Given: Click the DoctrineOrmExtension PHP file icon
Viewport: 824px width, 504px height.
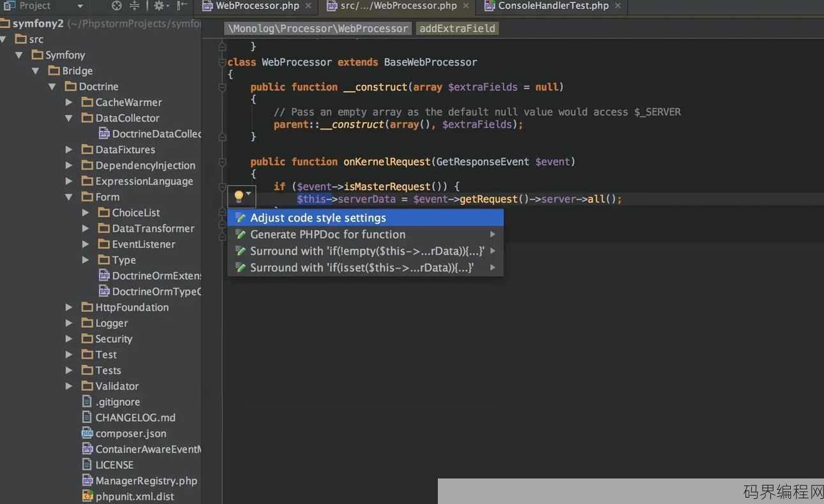Looking at the screenshot, I should pyautogui.click(x=104, y=276).
